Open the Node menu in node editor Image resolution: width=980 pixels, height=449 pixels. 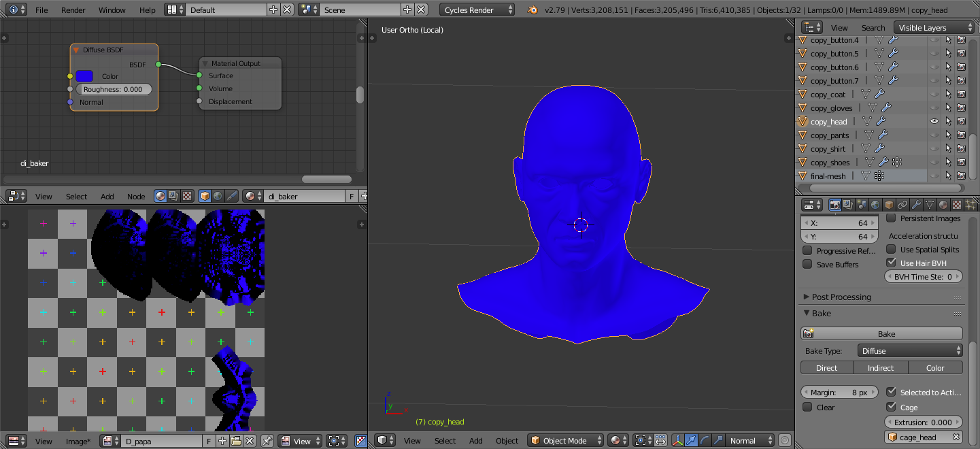pos(136,196)
